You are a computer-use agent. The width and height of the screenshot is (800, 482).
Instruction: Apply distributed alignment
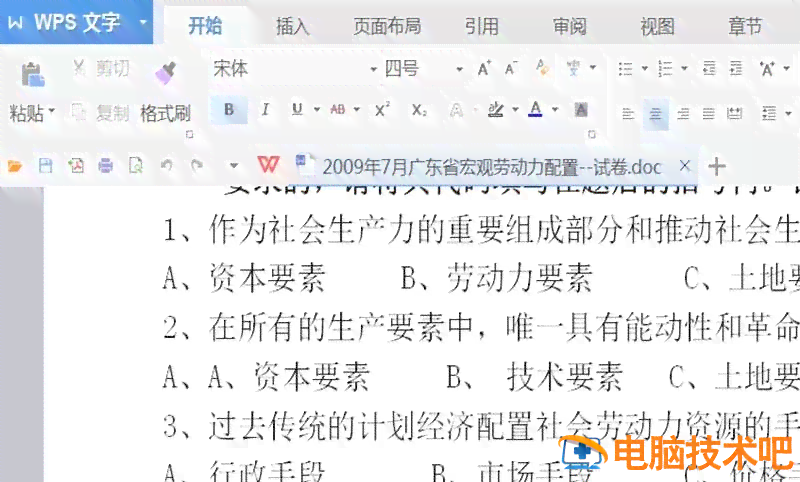(735, 113)
